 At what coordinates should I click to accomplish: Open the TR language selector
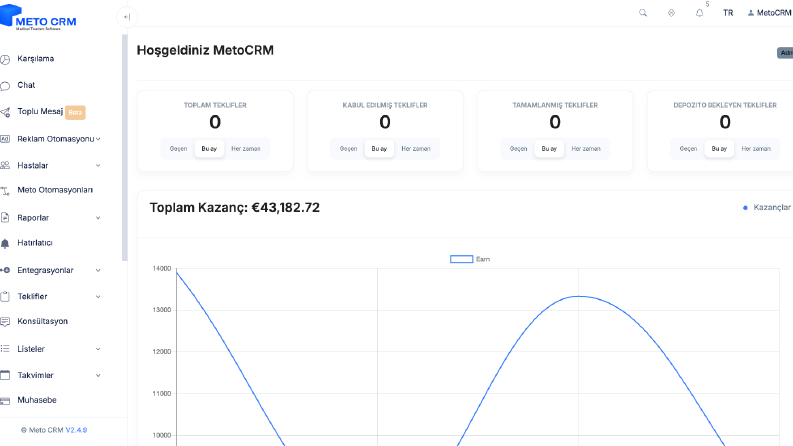click(728, 13)
